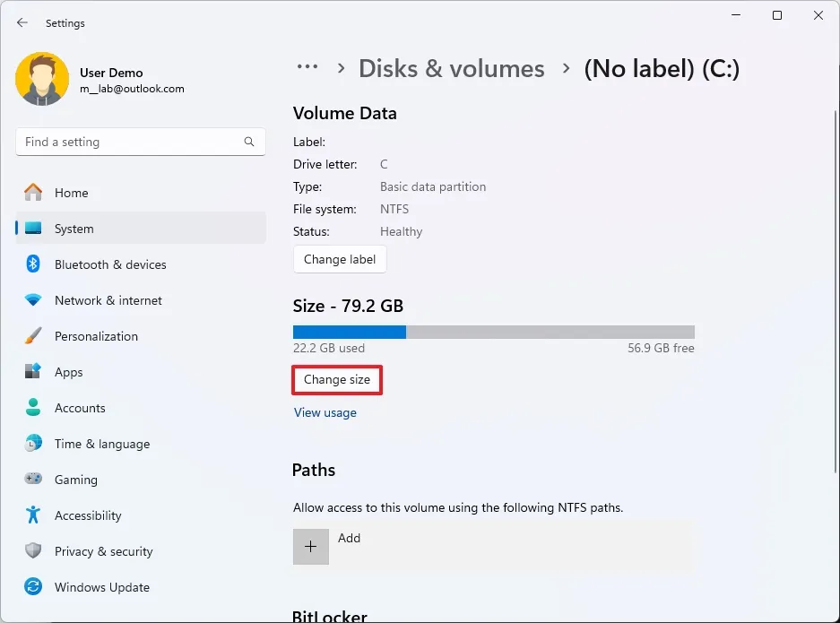Click the Change label button
Screen dimensions: 840x623
click(340, 259)
